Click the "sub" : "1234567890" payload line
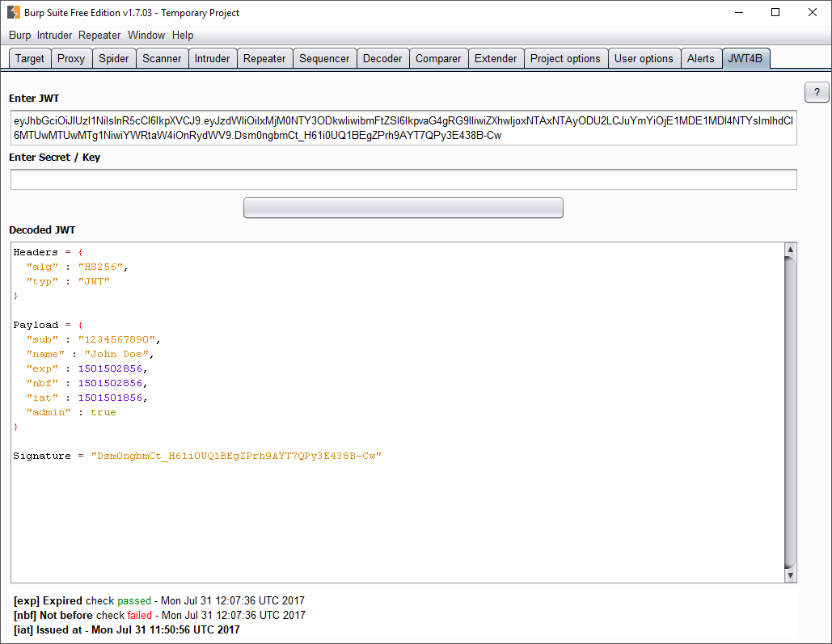 pos(93,339)
